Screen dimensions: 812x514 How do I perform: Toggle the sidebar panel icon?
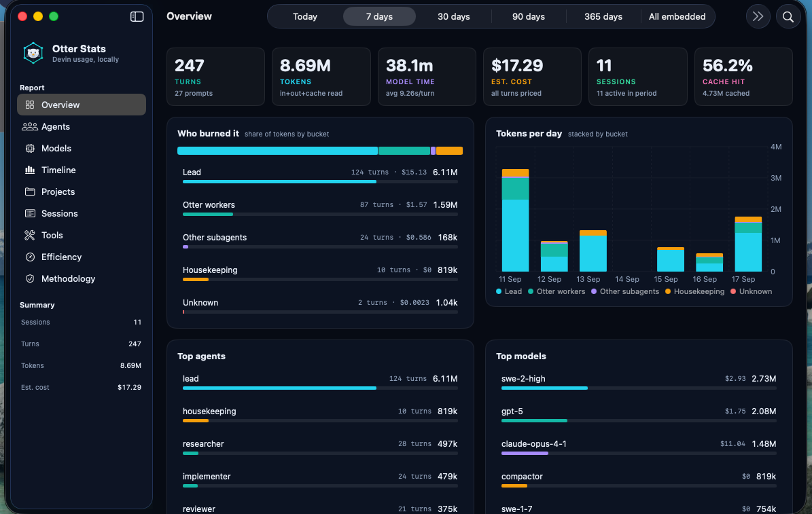click(x=137, y=16)
